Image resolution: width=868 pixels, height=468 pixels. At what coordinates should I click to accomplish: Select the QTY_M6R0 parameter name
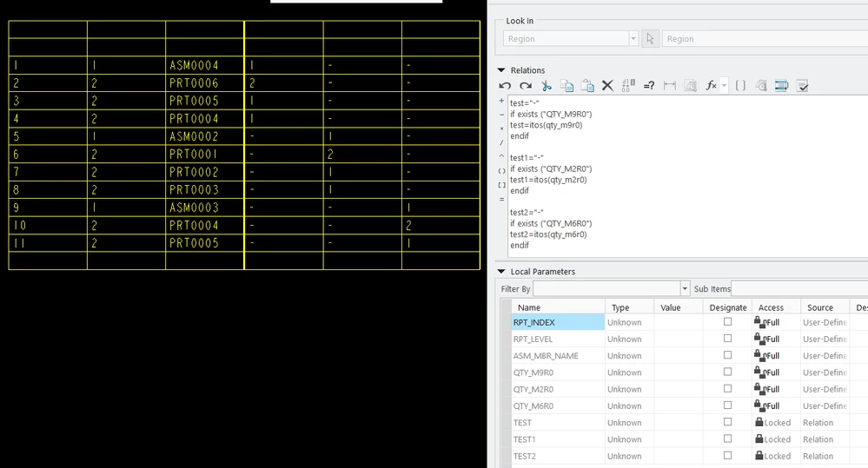[x=533, y=405]
